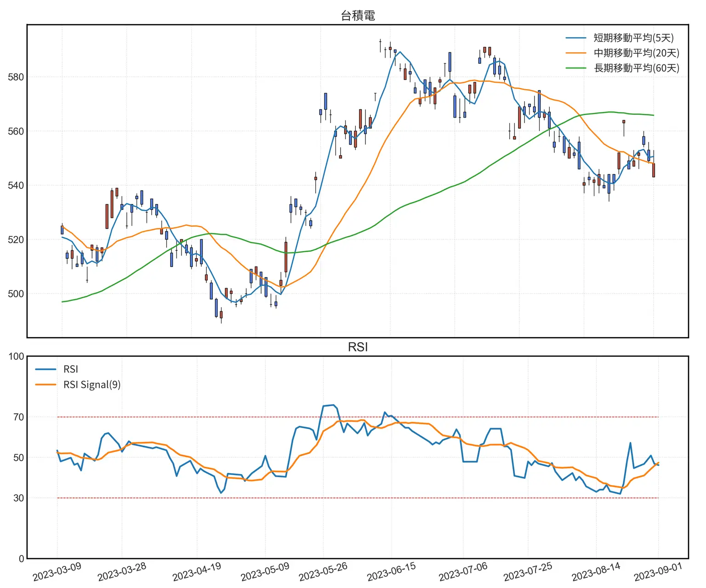Click the 2023-07-25 date tick label
706x588 pixels.
pyautogui.click(x=528, y=571)
